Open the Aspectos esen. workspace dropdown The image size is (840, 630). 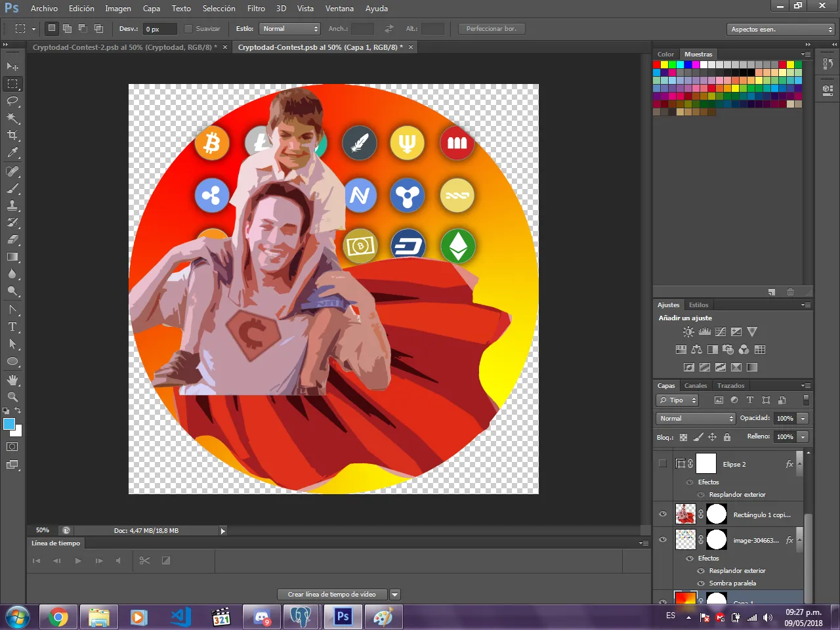pos(781,30)
